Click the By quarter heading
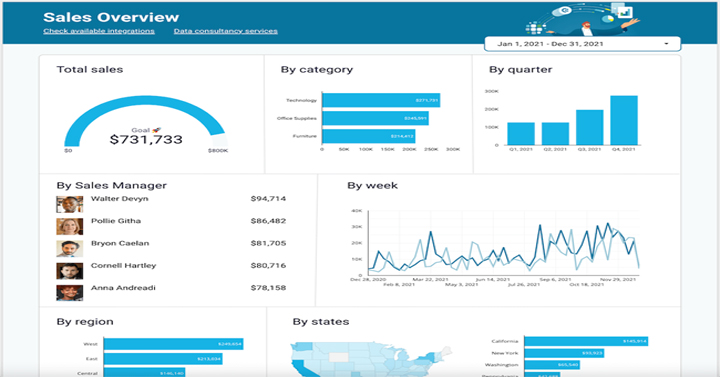The width and height of the screenshot is (720, 377). tap(521, 70)
